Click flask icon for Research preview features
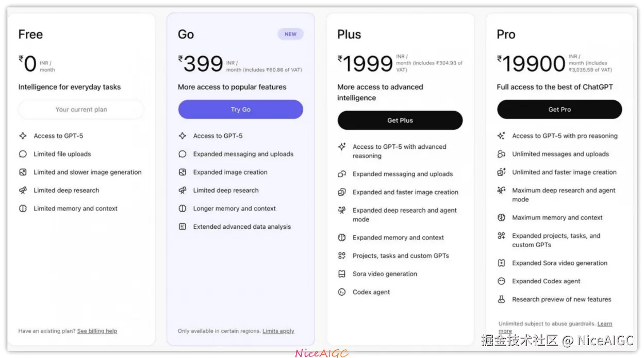This screenshot has width=644, height=358. tap(501, 299)
